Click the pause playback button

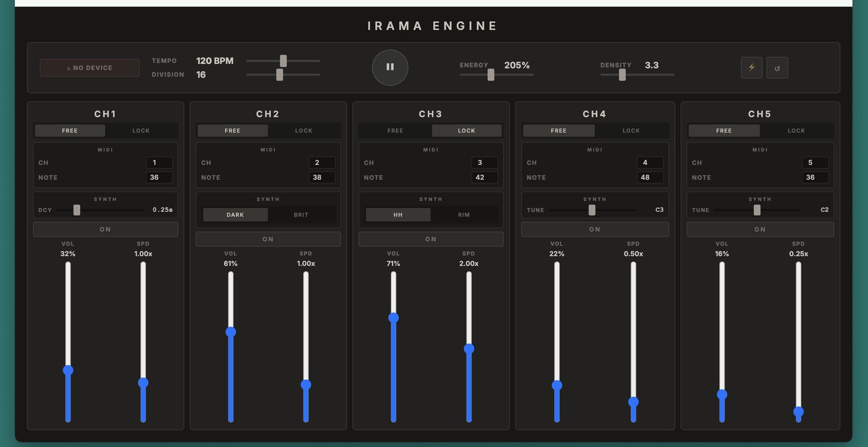click(x=390, y=67)
